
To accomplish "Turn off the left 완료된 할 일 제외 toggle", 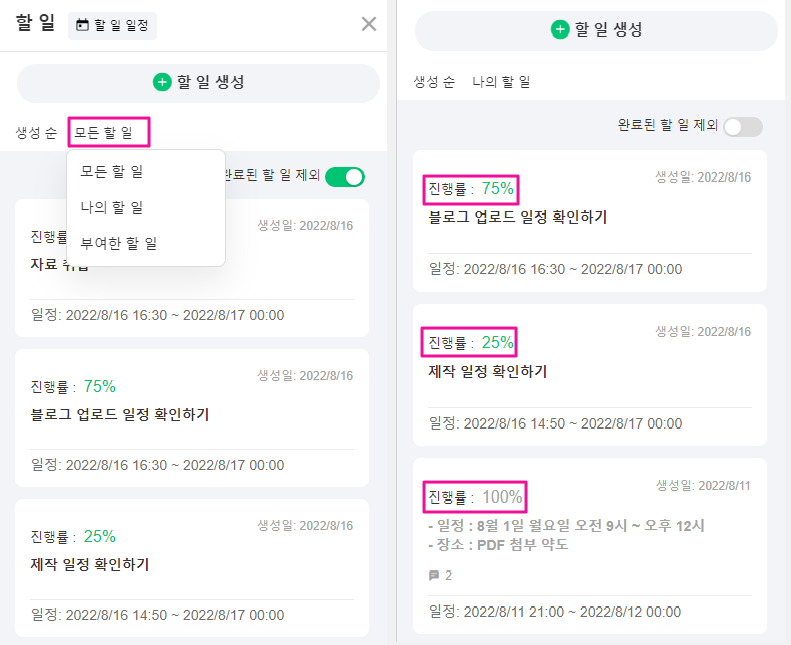I will pyautogui.click(x=344, y=177).
